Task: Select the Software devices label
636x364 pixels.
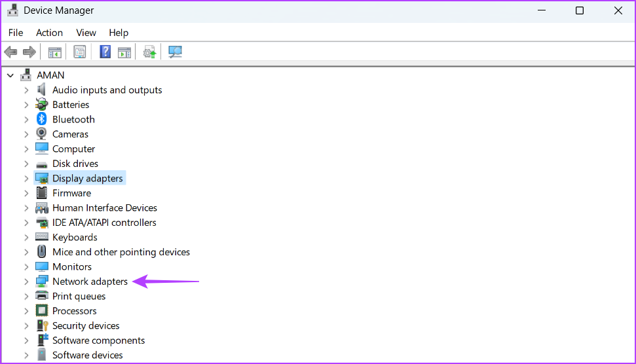Action: pos(87,355)
